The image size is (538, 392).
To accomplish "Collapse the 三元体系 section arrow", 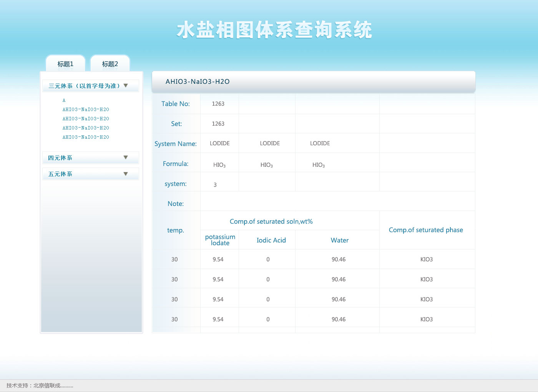I will [126, 86].
